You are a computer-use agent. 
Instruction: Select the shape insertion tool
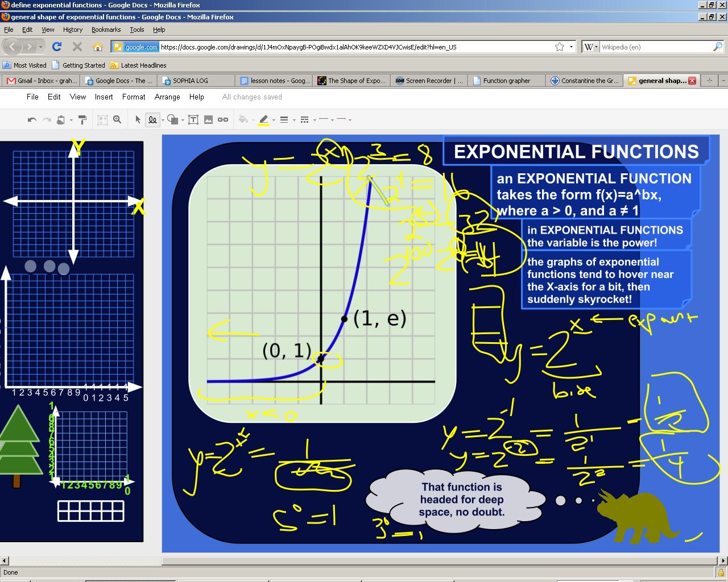[173, 120]
